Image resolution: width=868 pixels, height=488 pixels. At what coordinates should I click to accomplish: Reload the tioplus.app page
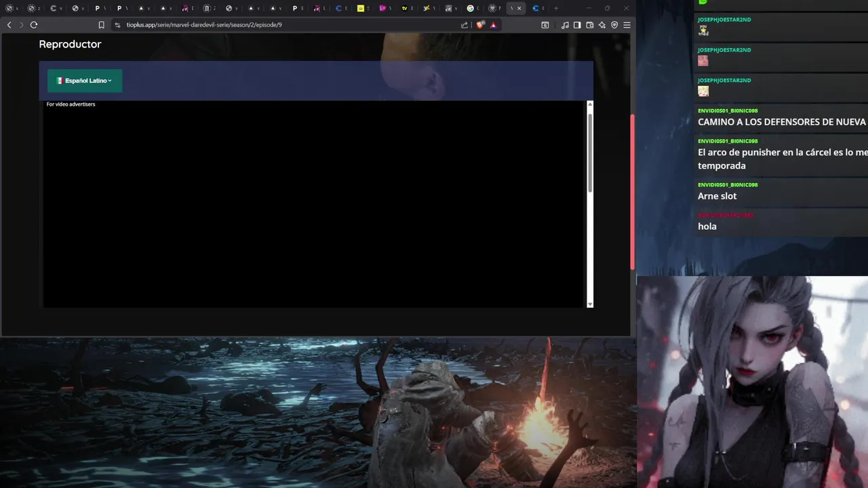point(33,25)
